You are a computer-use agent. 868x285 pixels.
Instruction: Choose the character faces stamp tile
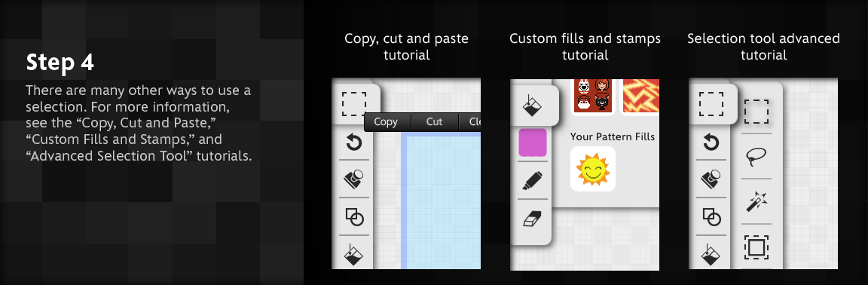pos(591,96)
